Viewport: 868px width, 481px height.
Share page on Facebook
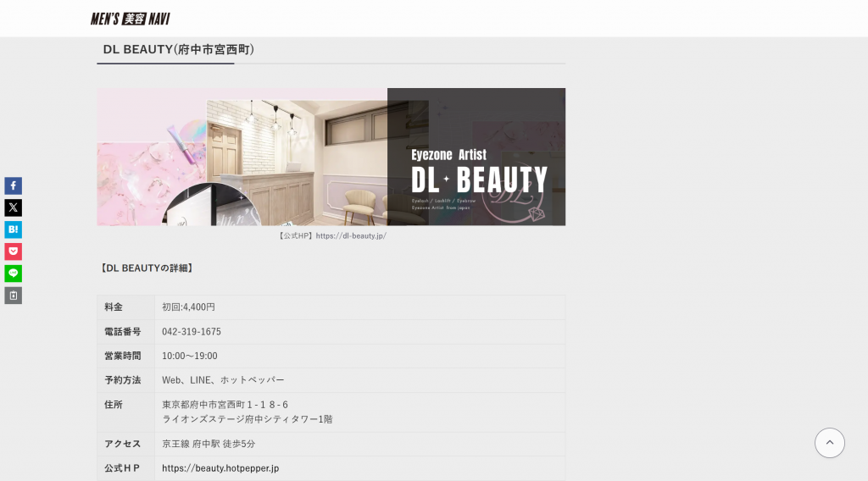click(x=13, y=185)
